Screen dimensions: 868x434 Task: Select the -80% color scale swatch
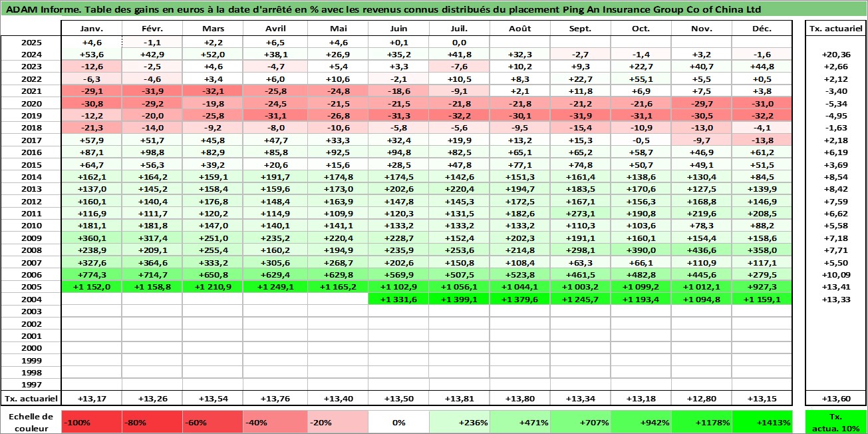tap(152, 422)
